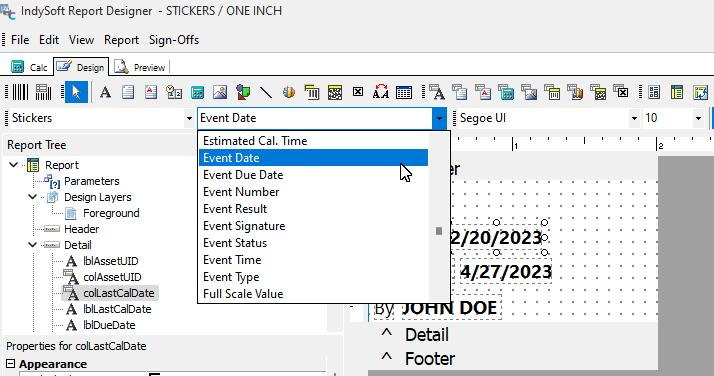Image resolution: width=714 pixels, height=376 pixels.
Task: Choose Estimated Cal. Time from list
Action: [x=313, y=141]
